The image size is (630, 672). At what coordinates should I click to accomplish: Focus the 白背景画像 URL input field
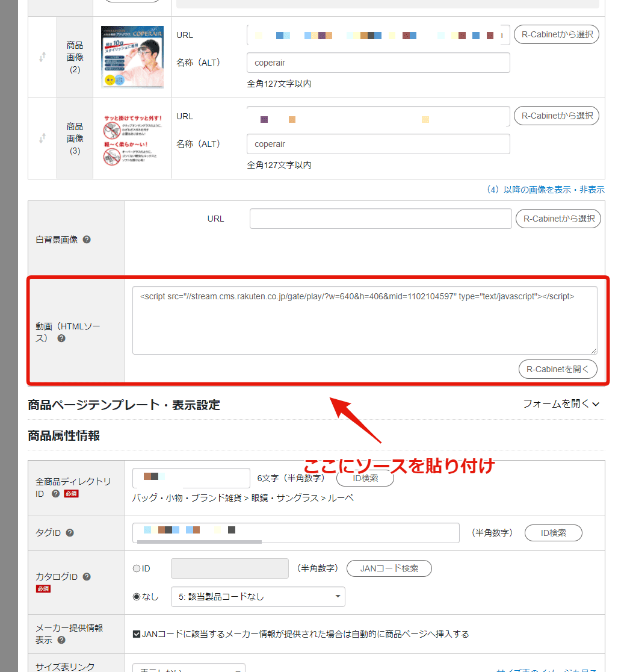point(381,219)
